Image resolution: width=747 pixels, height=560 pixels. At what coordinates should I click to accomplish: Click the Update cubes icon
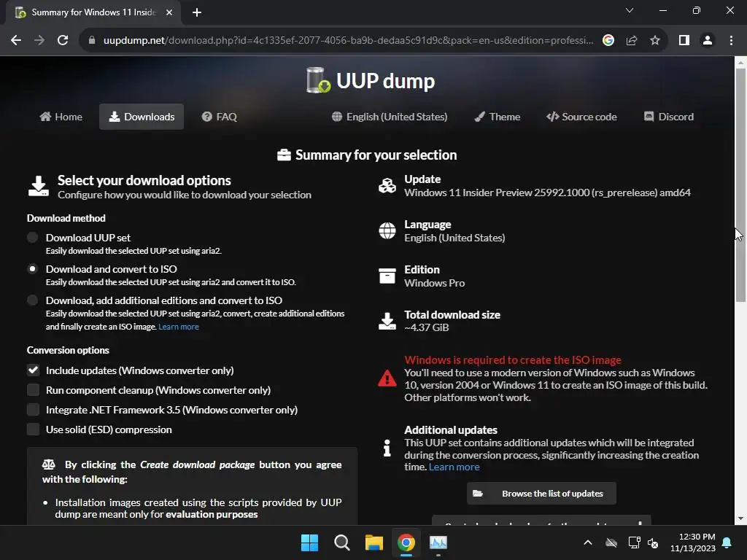click(x=387, y=186)
